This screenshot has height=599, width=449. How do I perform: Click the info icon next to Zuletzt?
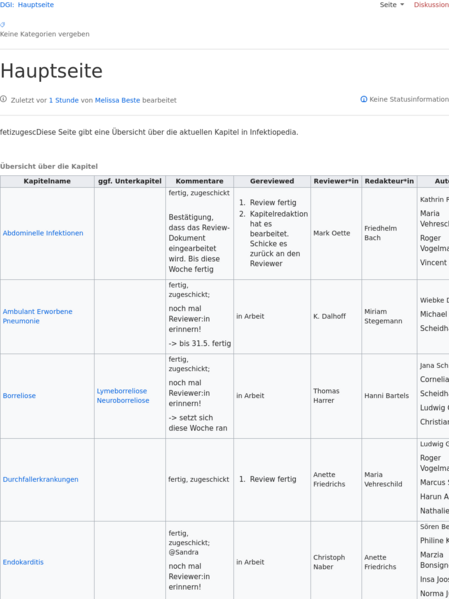coord(3,99)
